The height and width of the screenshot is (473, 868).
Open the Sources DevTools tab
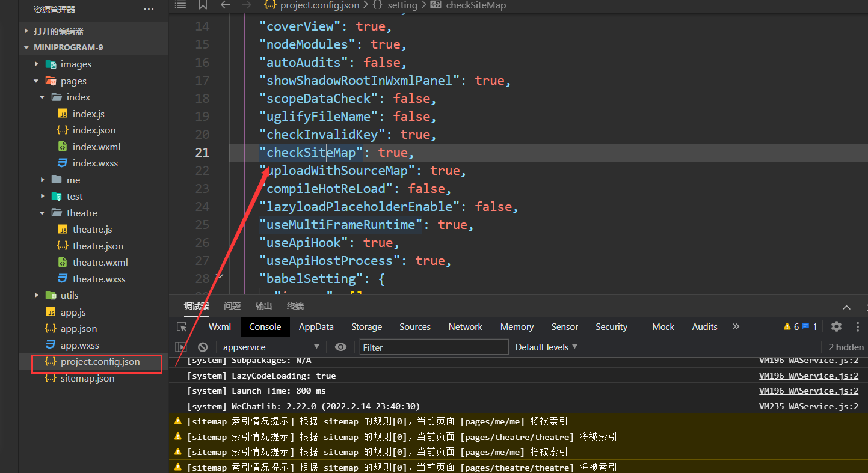coord(415,327)
